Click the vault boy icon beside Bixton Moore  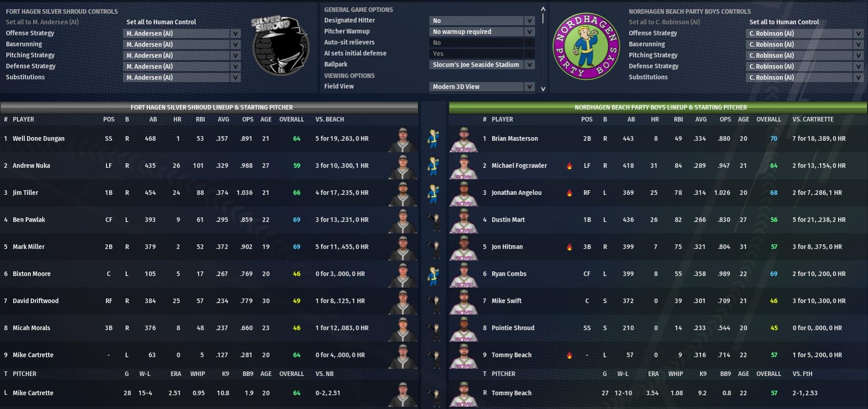coord(433,274)
